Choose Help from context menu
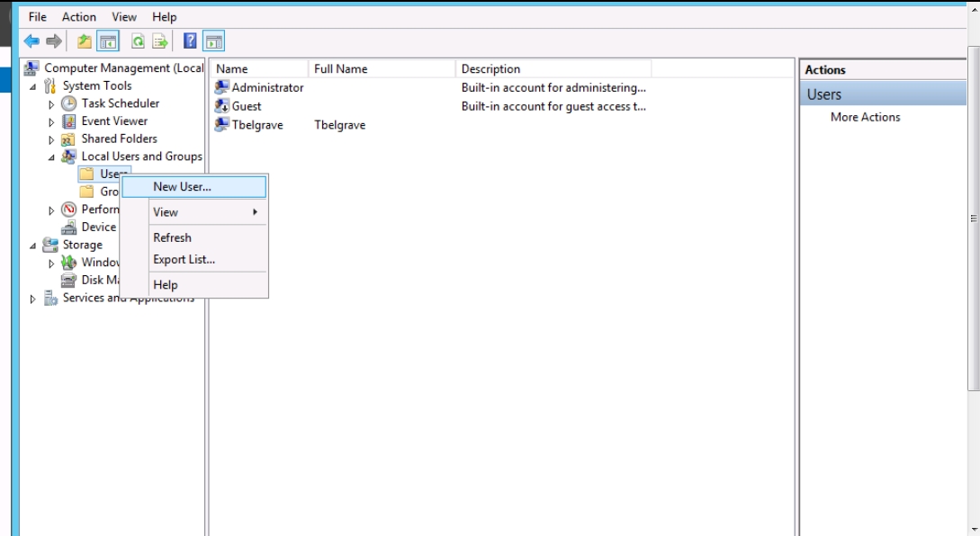 pos(193,285)
